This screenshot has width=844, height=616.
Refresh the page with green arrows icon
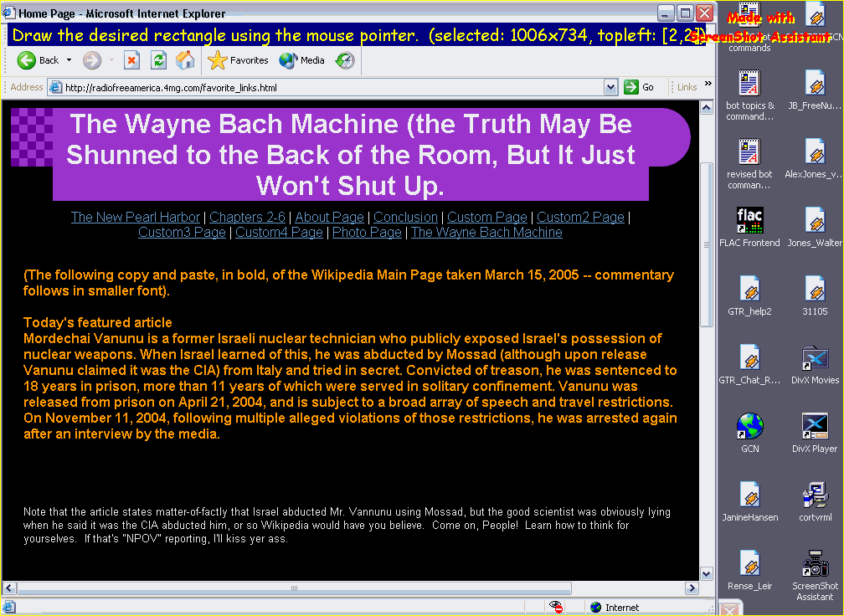point(158,60)
